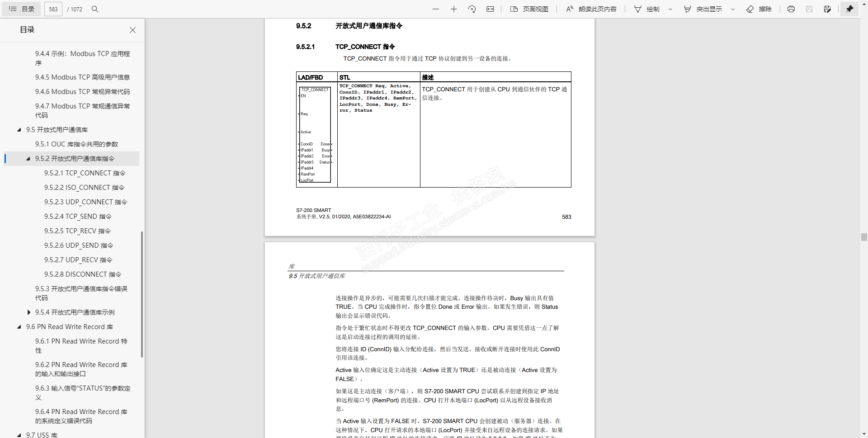Open 9.5.2.4 TCP_SEND 指令 entry
Viewport: 868px width, 438px height.
(x=78, y=217)
